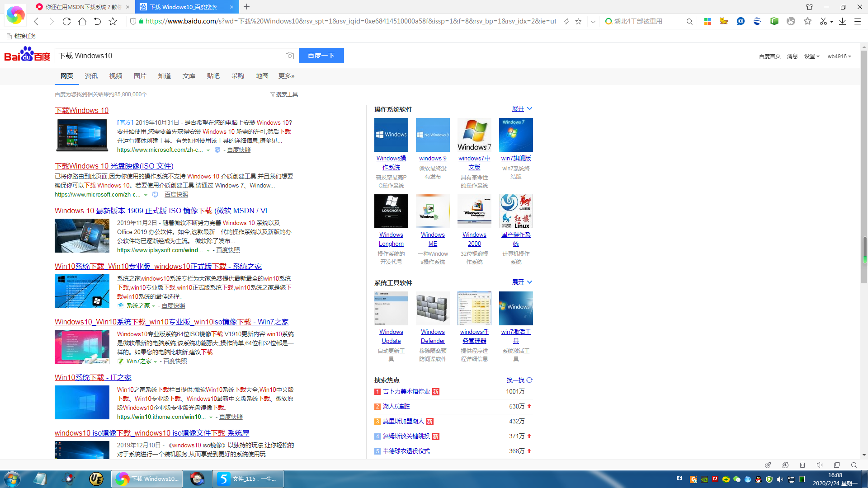
Task: Select the 视频 tab
Action: (116, 76)
